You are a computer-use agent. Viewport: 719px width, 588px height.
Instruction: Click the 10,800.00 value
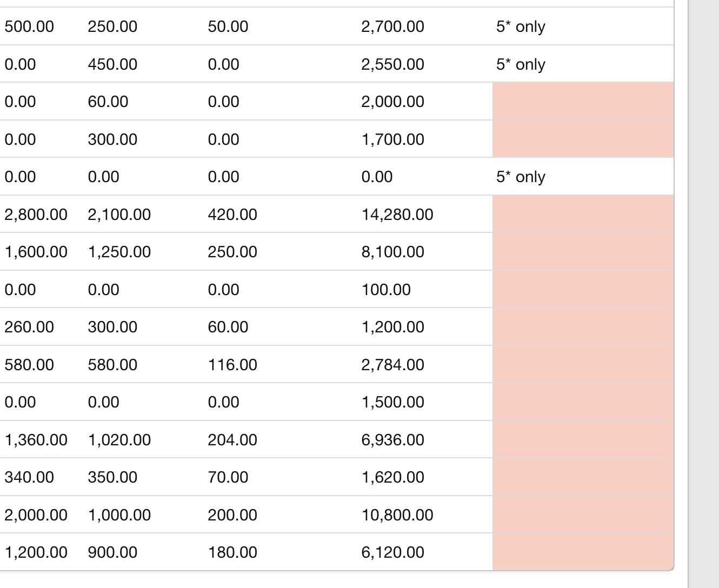click(397, 515)
